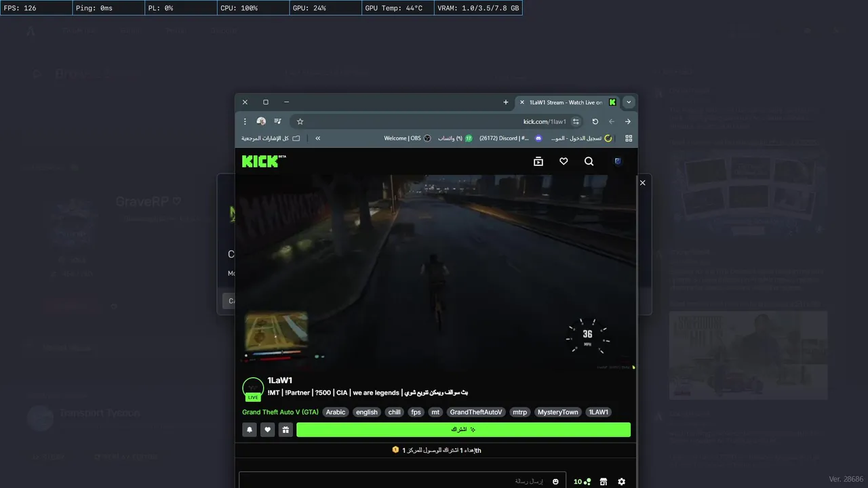This screenshot has width=868, height=488.
Task: Select the english tag
Action: point(367,412)
